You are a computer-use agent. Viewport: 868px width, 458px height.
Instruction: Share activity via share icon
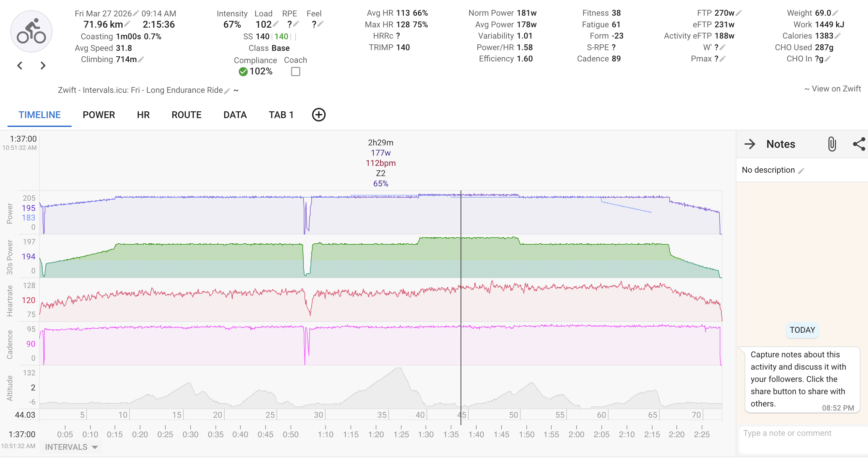pos(859,144)
